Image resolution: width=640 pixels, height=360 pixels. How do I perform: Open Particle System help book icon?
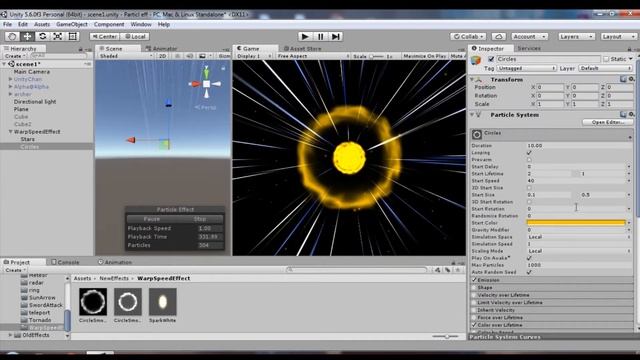[x=623, y=115]
